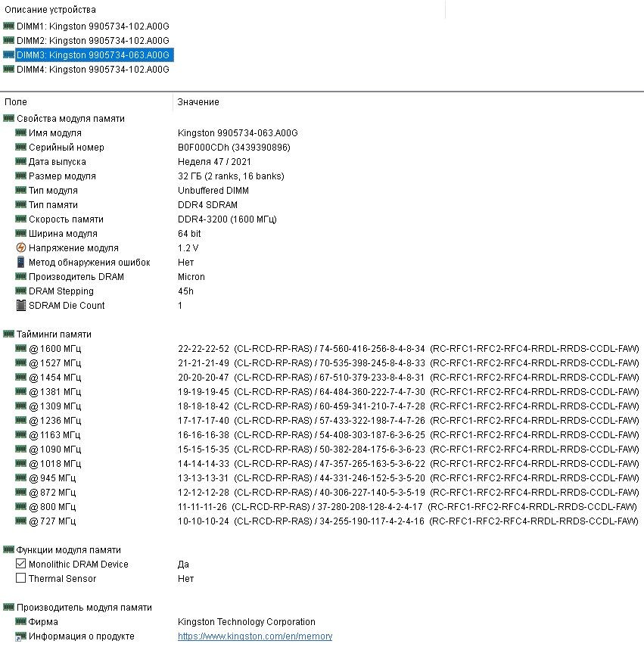
Task: Click the memory chip icon beside DIMM4
Action: coord(8,69)
